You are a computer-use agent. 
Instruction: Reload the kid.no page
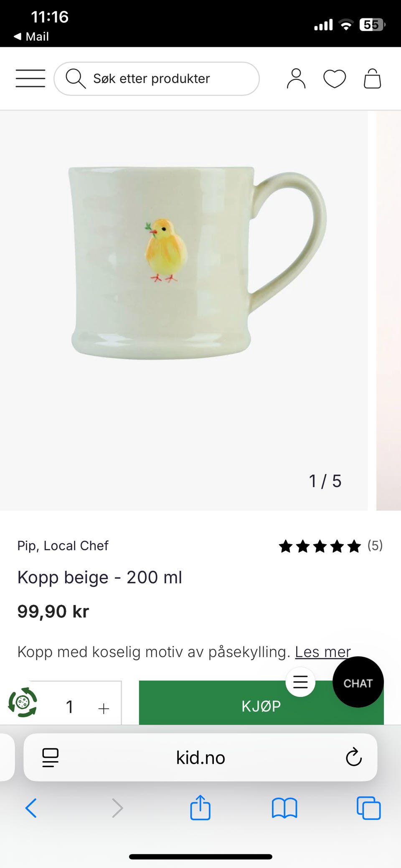click(x=353, y=757)
